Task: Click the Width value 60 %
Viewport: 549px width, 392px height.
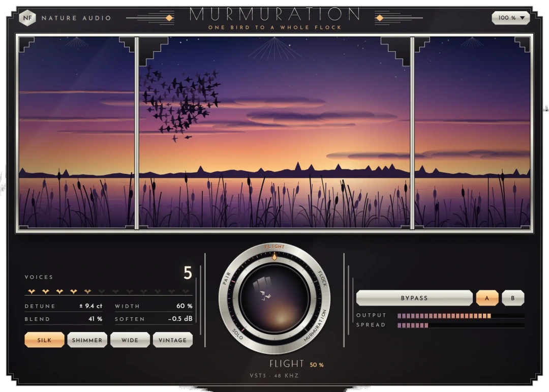Action: [185, 306]
